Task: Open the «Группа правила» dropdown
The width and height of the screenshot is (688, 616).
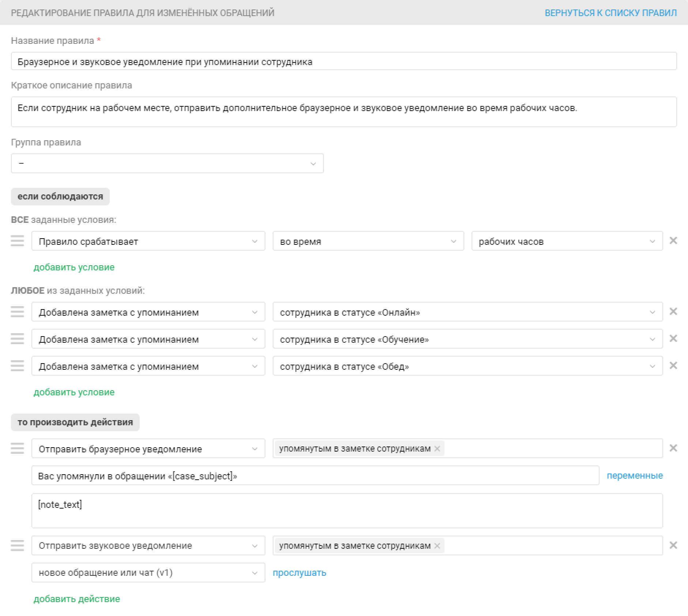Action: tap(167, 163)
